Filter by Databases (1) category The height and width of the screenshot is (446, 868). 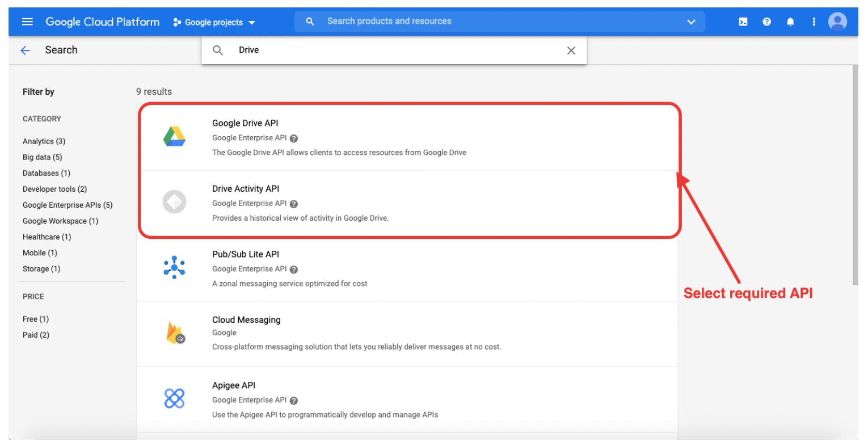[47, 173]
